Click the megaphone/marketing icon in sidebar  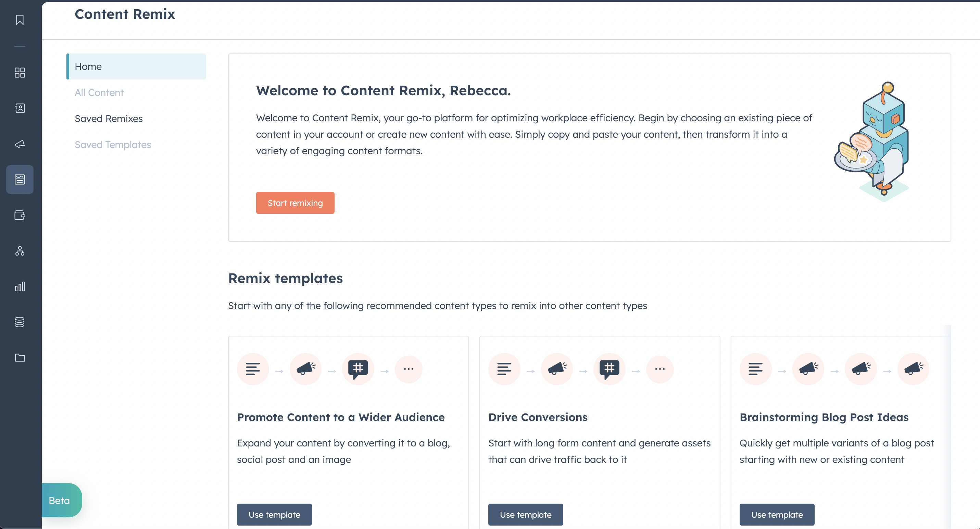click(x=19, y=144)
